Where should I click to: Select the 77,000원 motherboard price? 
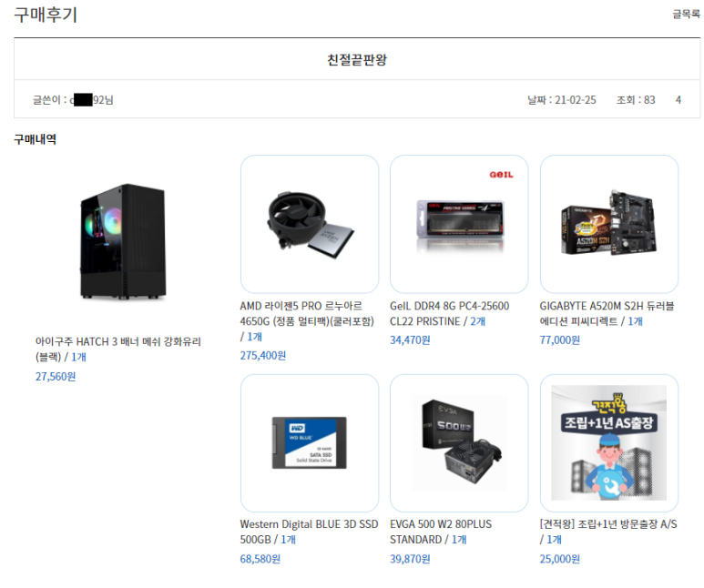[559, 340]
